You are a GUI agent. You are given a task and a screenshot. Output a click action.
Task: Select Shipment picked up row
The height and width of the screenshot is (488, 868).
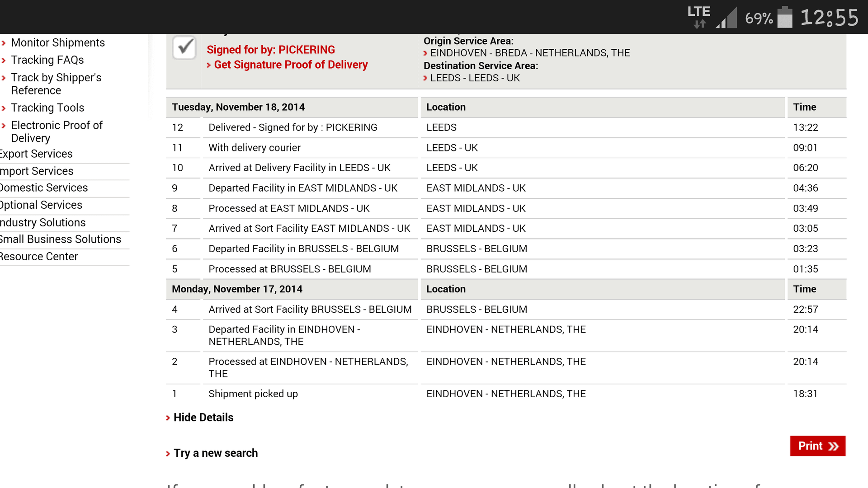click(506, 394)
